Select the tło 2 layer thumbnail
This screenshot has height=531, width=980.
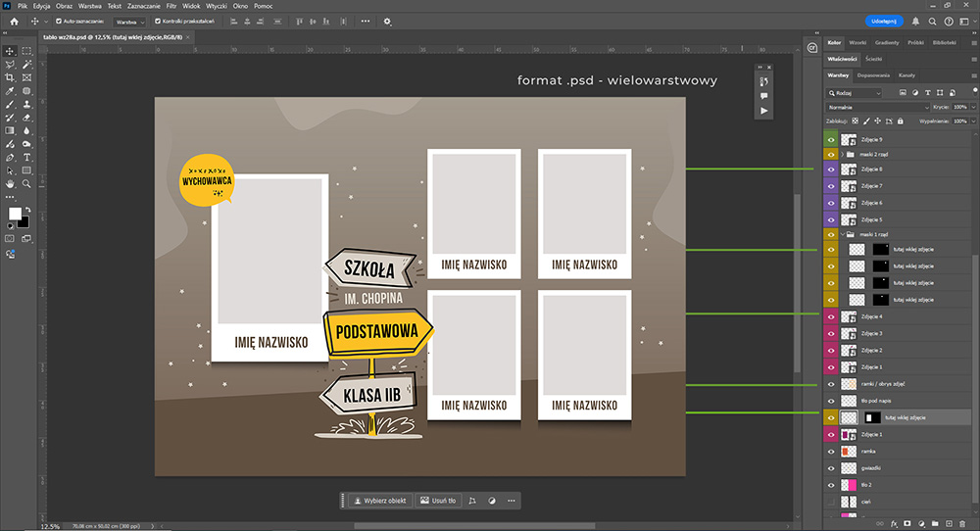coord(849,485)
